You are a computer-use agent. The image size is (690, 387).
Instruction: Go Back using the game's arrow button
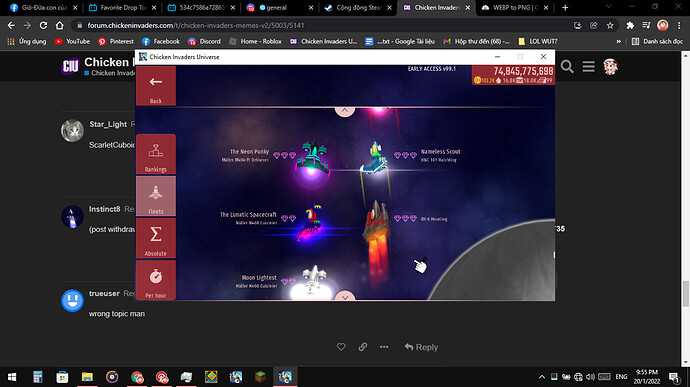[x=156, y=86]
